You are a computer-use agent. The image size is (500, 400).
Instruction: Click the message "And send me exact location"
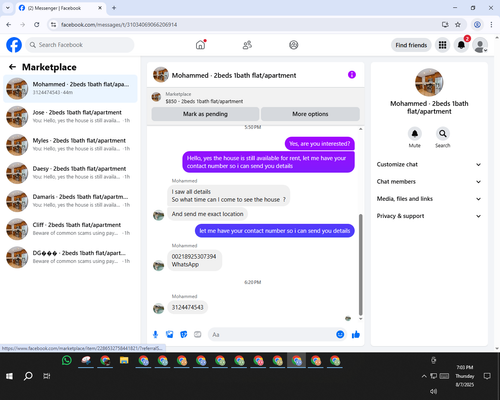pos(207,214)
